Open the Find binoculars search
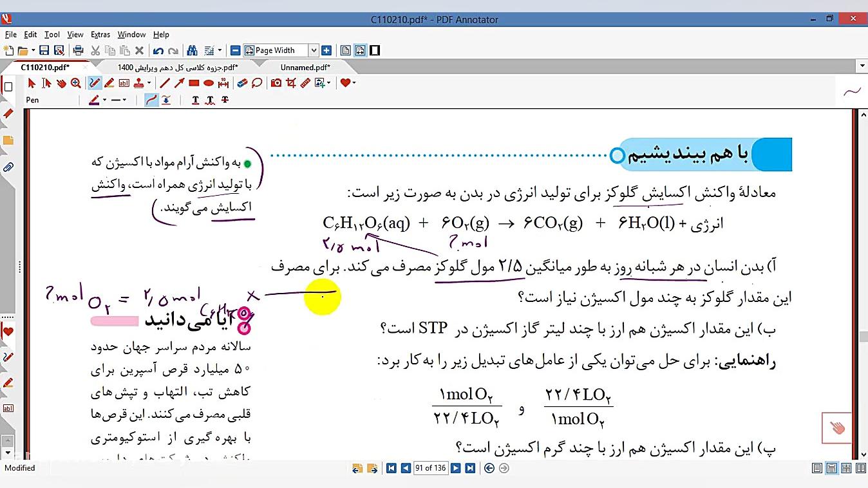 [192, 51]
